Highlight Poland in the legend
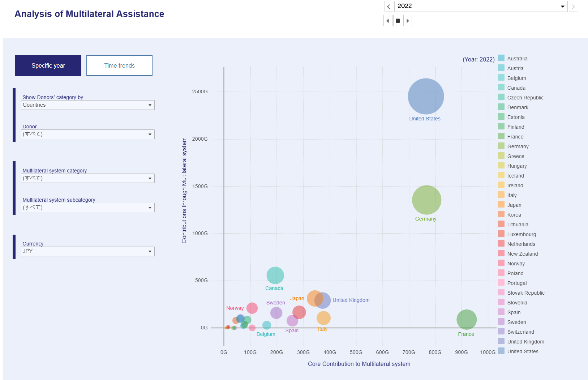This screenshot has width=588, height=380. coord(515,273)
